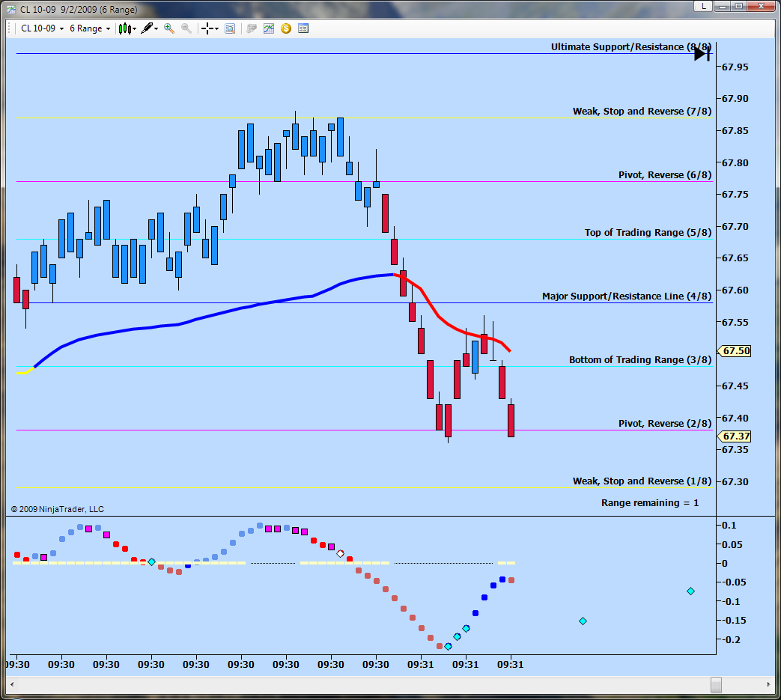This screenshot has height=700, width=781.
Task: Click the 67.37 current price marker
Action: (735, 436)
